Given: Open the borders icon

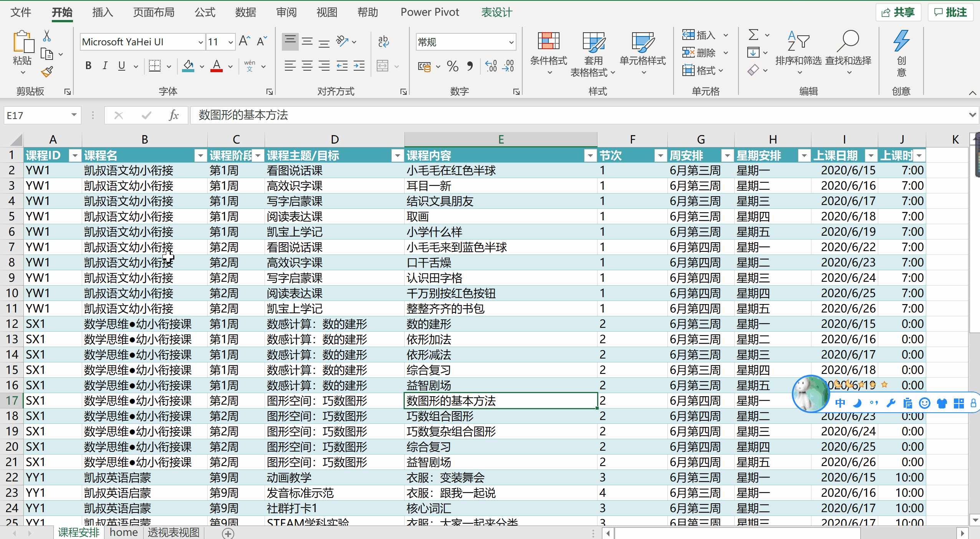Looking at the screenshot, I should (155, 66).
